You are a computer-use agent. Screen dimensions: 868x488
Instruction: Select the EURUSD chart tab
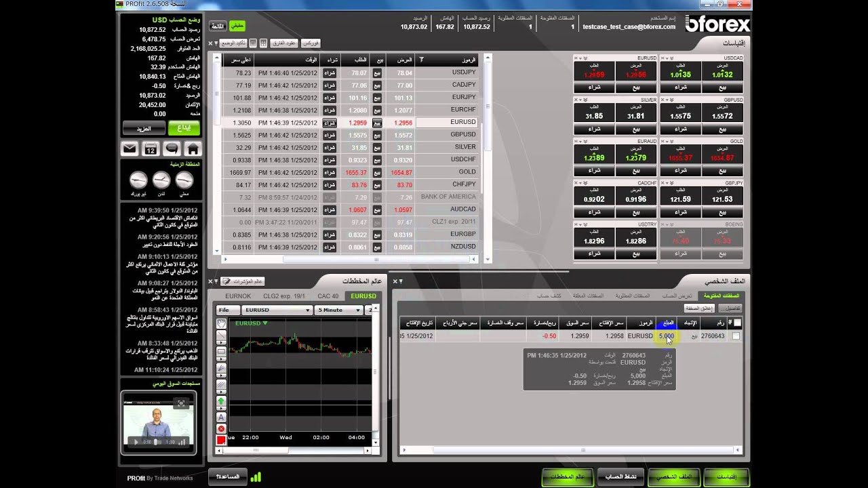363,296
